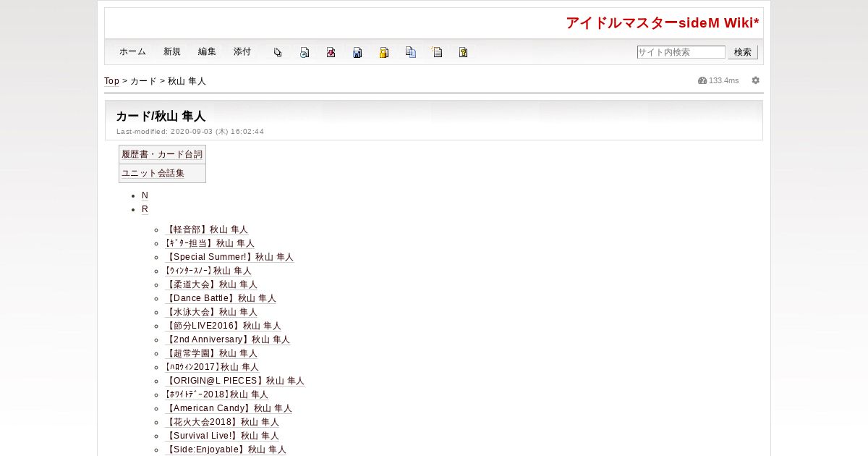The image size is (868, 456).
Task: Go to Top in the breadcrumb
Action: [x=111, y=81]
